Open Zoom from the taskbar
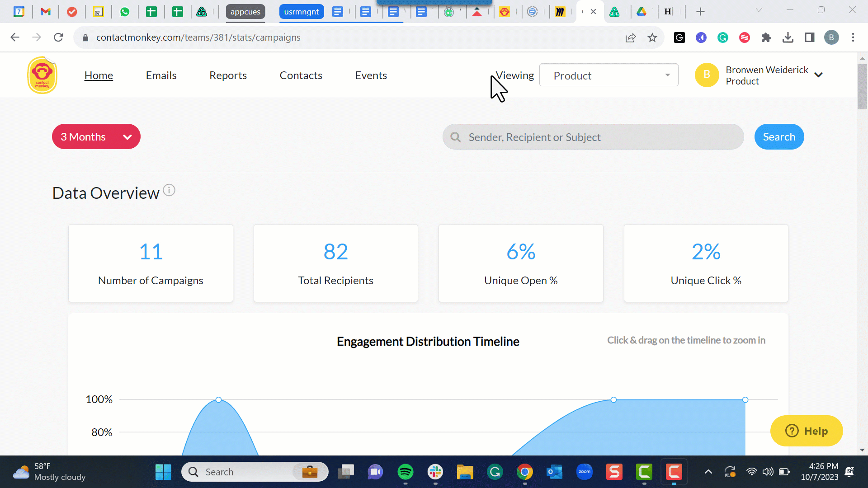The height and width of the screenshot is (488, 868). pos(585,472)
